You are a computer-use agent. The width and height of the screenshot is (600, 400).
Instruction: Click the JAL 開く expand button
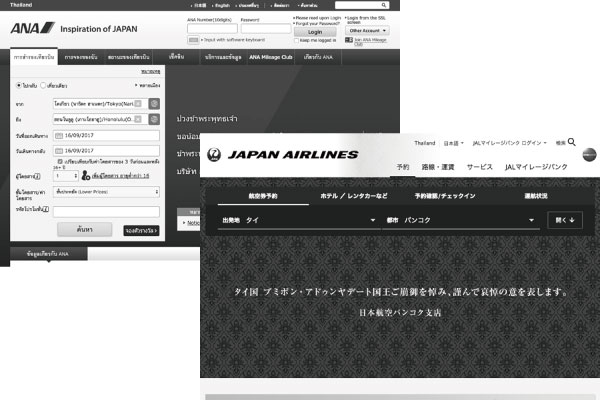click(x=565, y=220)
